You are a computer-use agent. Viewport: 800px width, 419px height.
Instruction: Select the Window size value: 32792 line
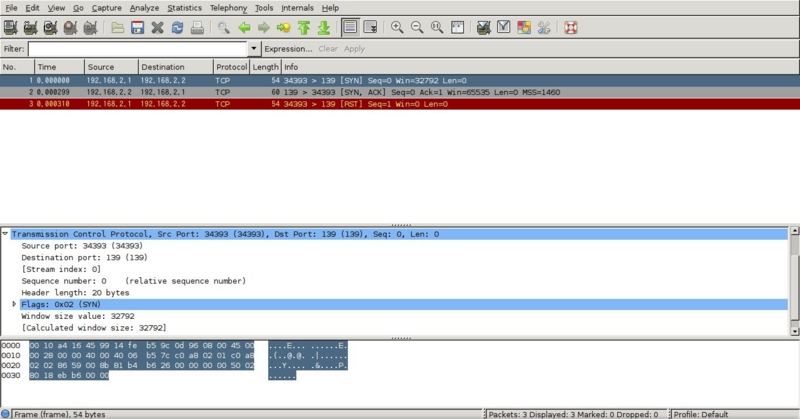pyautogui.click(x=78, y=316)
